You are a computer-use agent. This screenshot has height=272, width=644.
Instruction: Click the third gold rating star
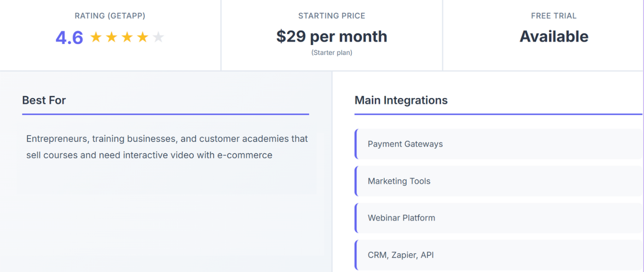click(127, 37)
